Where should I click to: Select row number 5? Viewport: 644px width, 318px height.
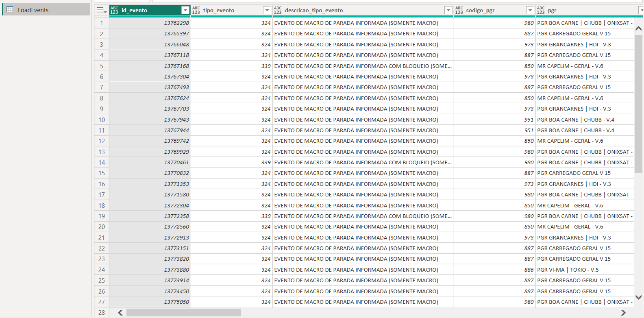tap(102, 66)
